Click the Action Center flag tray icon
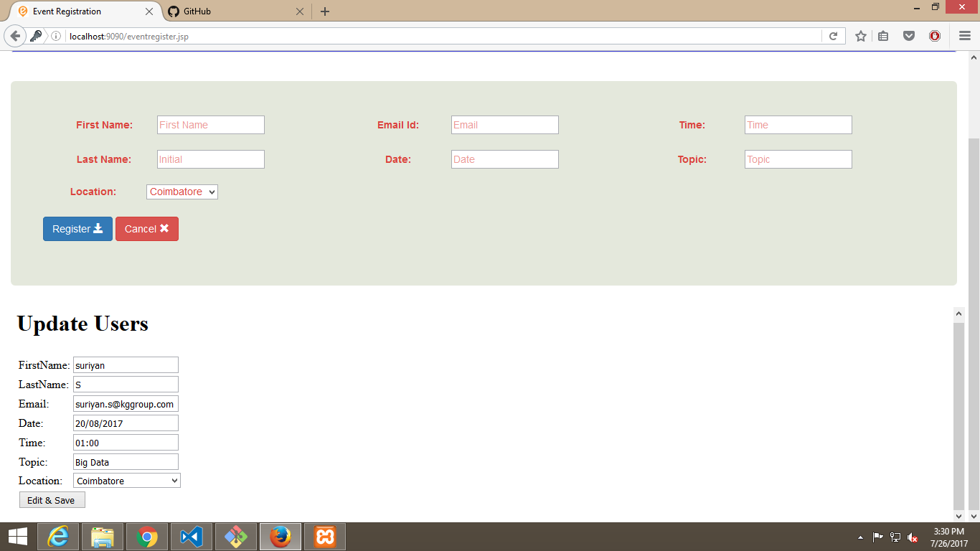 click(x=877, y=537)
